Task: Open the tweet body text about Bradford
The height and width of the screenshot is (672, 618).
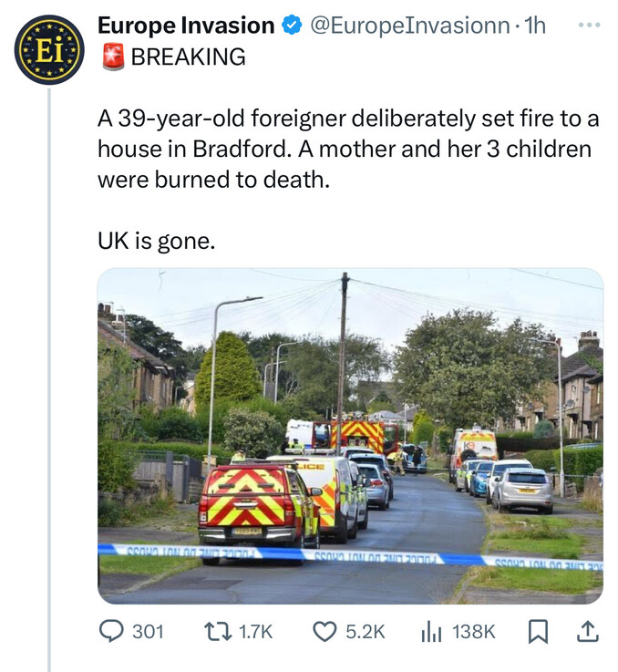Action: 348,149
